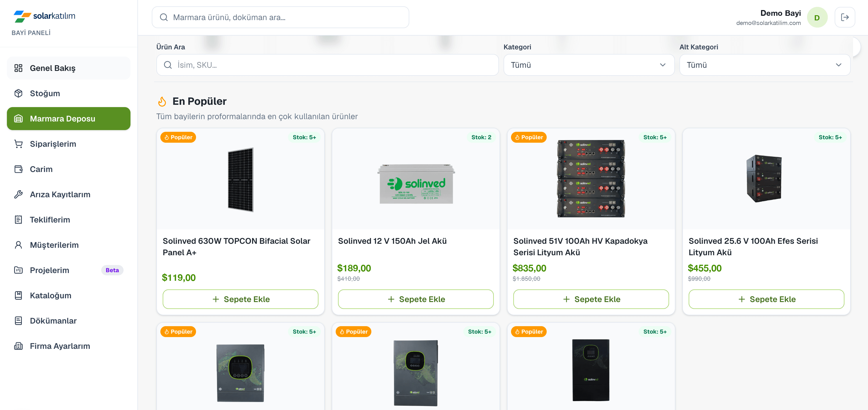Click the $835,00 price
Screen dimensions: 868x410
pyautogui.click(x=529, y=268)
